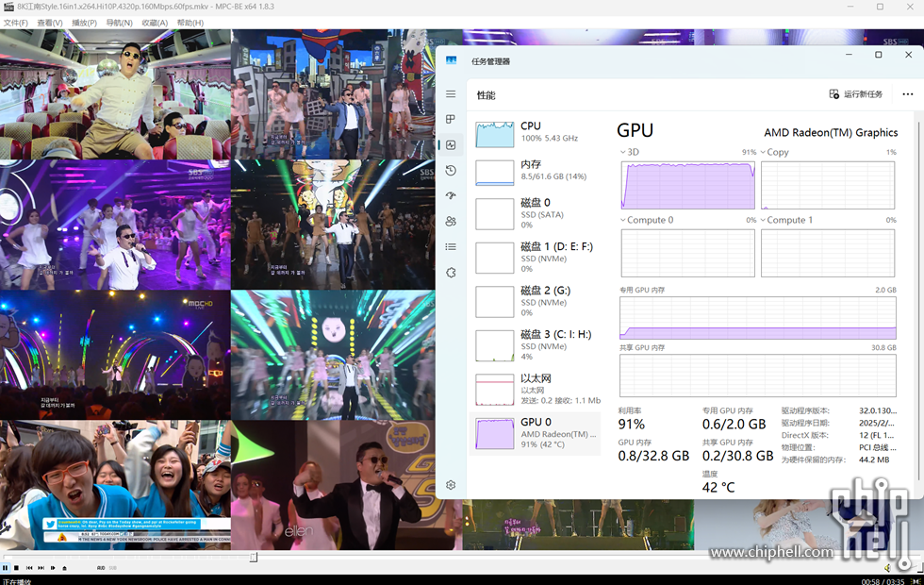The image size is (924, 585).
Task: Click the status bar icon beside the time
Action: tap(916, 581)
